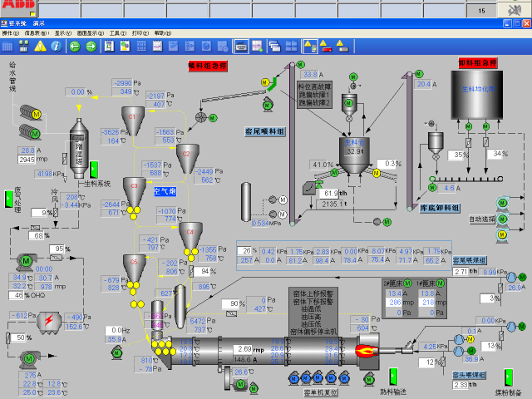Open the 窑尾喂煤组 group button
This screenshot has height=399, width=532.
(470, 260)
